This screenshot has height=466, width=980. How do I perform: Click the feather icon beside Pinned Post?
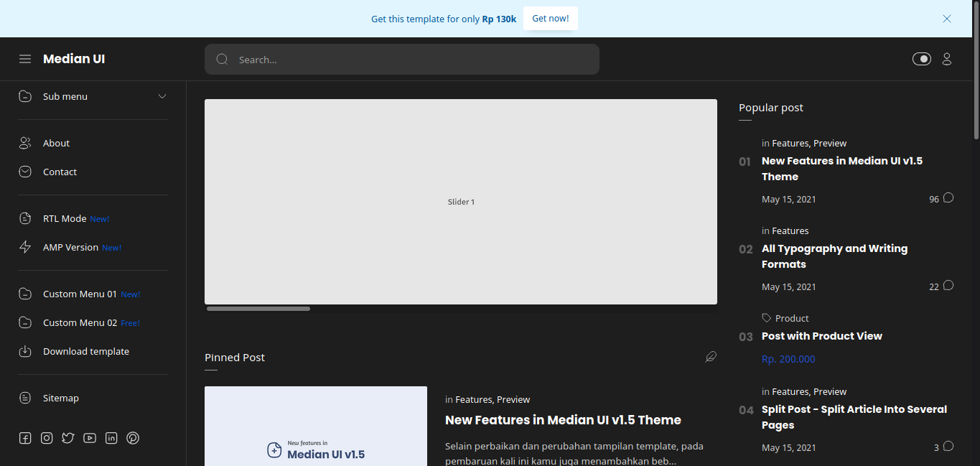click(x=711, y=357)
